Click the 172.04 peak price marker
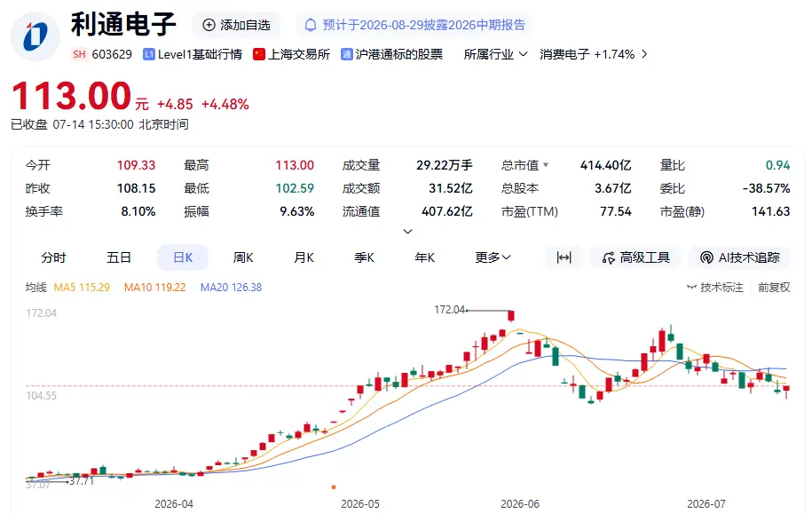 click(450, 310)
